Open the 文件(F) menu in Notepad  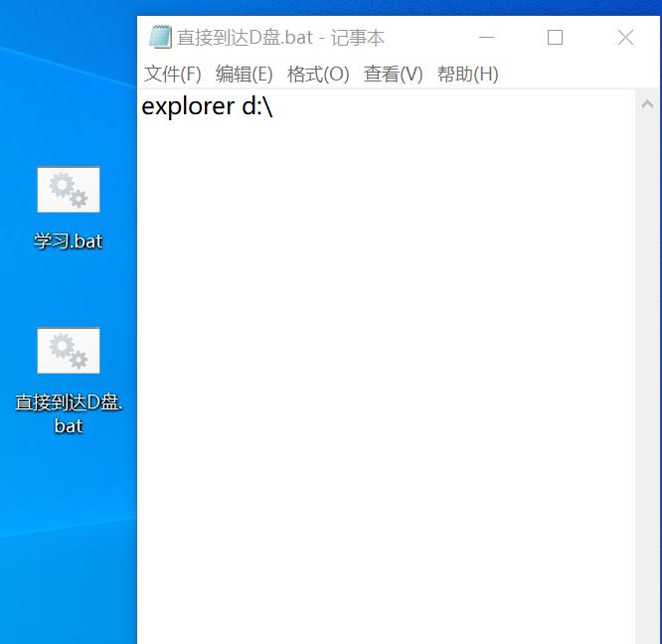[172, 75]
